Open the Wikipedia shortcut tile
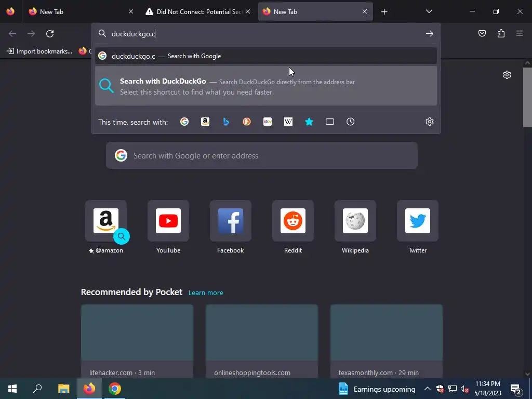 point(355,221)
